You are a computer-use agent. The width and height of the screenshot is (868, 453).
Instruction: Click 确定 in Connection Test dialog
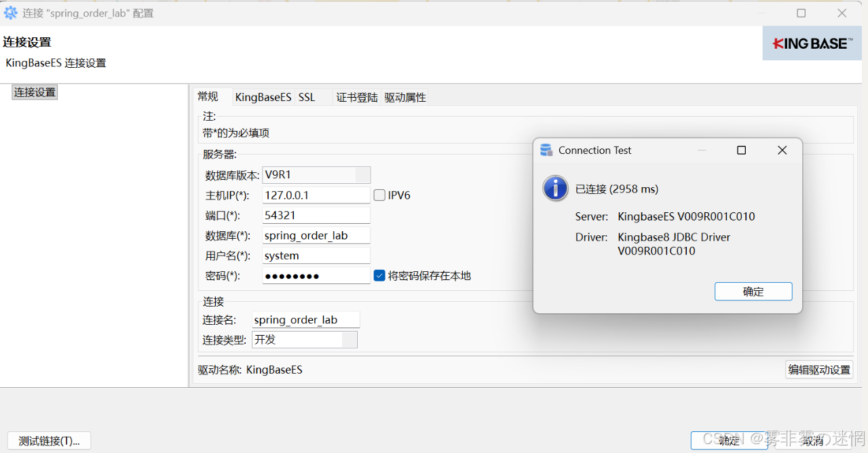(x=753, y=292)
